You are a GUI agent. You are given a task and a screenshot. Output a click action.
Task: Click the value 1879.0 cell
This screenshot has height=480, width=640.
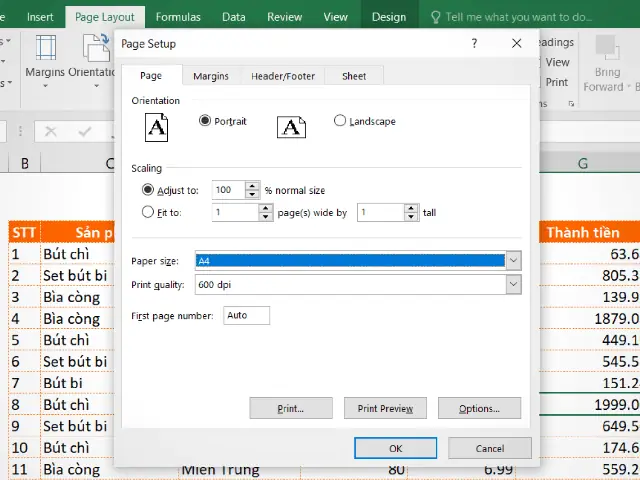coord(589,318)
